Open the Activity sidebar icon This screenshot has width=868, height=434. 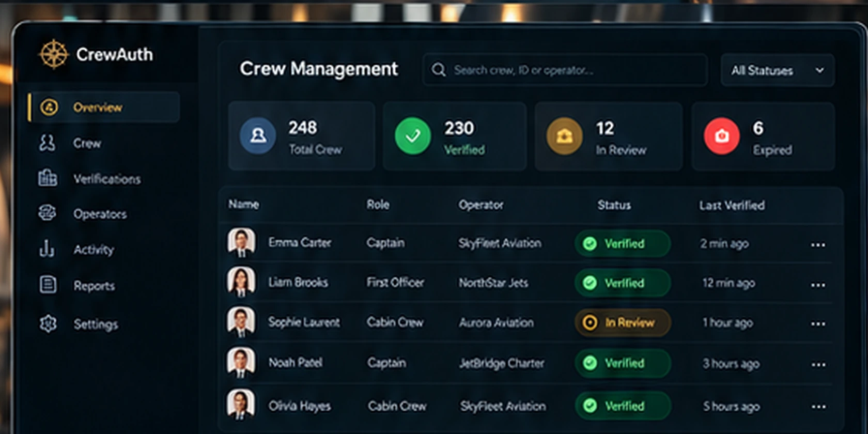click(47, 249)
